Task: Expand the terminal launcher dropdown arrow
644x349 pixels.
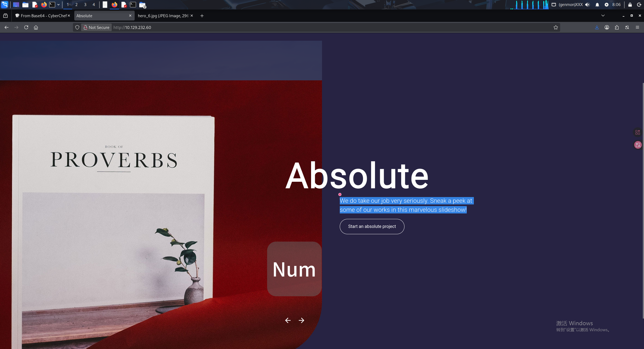Action: coord(58,5)
